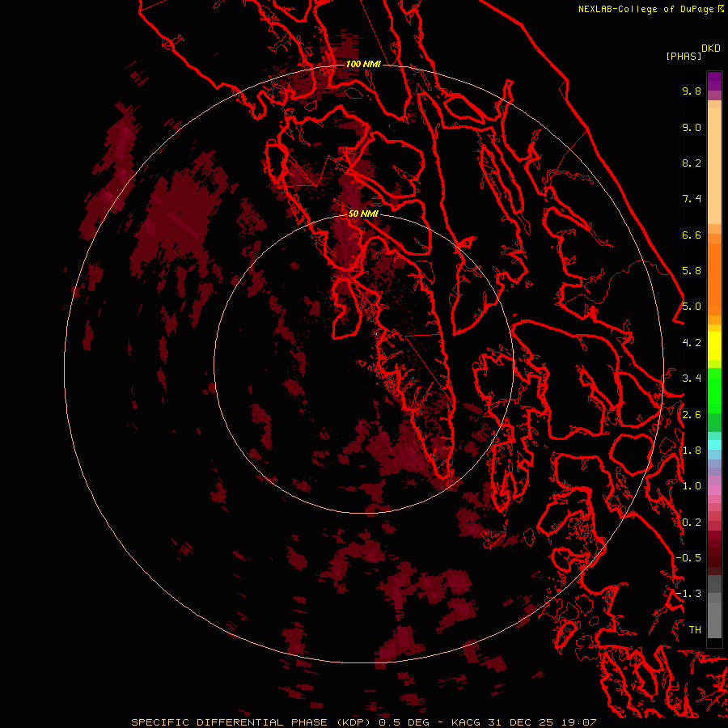Select the 100 NMI range ring label
Image resolution: width=728 pixels, height=728 pixels.
click(x=363, y=64)
